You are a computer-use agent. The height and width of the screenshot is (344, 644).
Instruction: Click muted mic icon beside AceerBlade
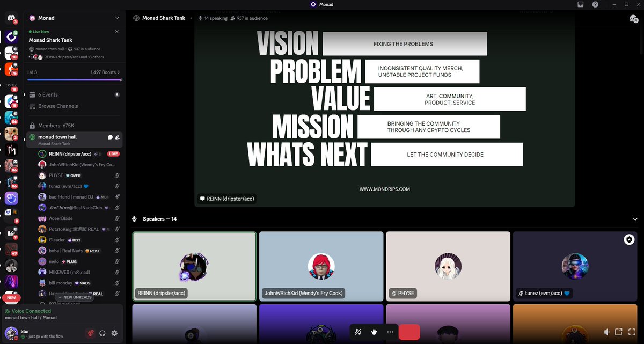[117, 218]
